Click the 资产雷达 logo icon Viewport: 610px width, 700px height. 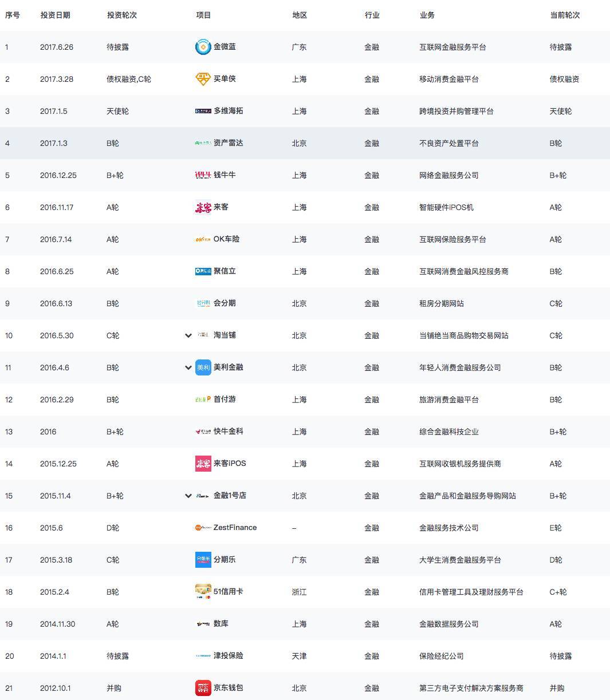tap(203, 143)
